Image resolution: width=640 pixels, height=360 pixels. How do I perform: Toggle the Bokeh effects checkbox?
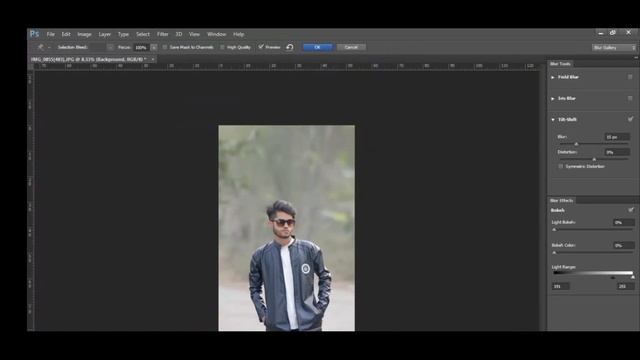631,210
